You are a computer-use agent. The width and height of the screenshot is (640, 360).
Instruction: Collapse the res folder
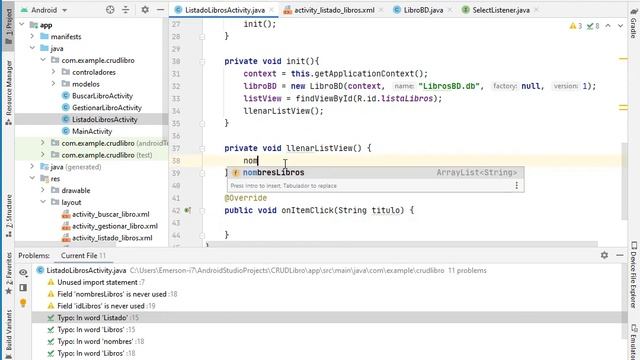point(32,179)
